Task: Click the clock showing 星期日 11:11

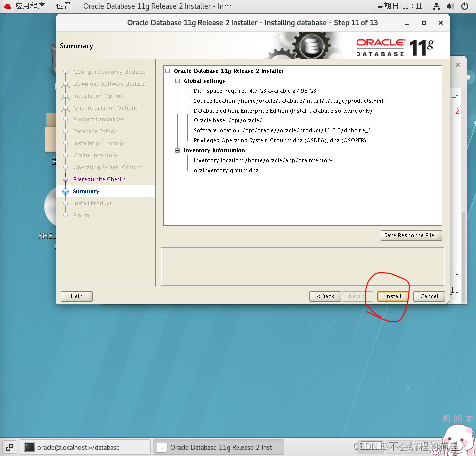Action: pos(399,6)
